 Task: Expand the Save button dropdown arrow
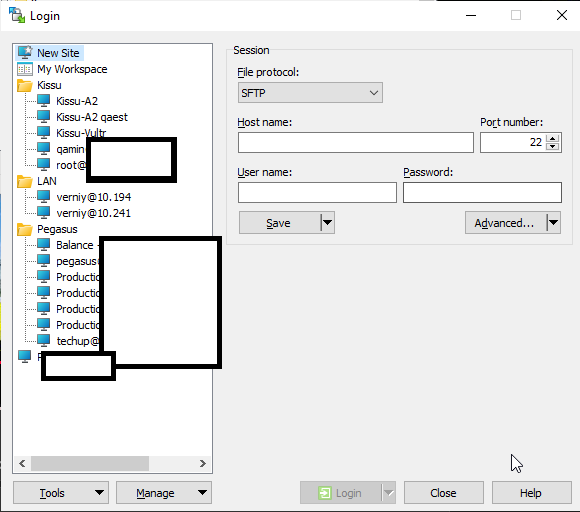pos(327,223)
